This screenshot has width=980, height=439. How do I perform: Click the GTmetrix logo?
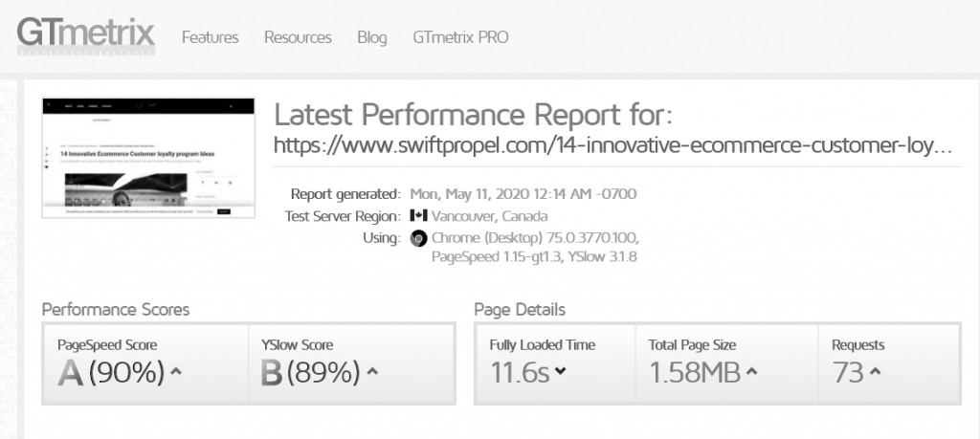[x=85, y=35]
